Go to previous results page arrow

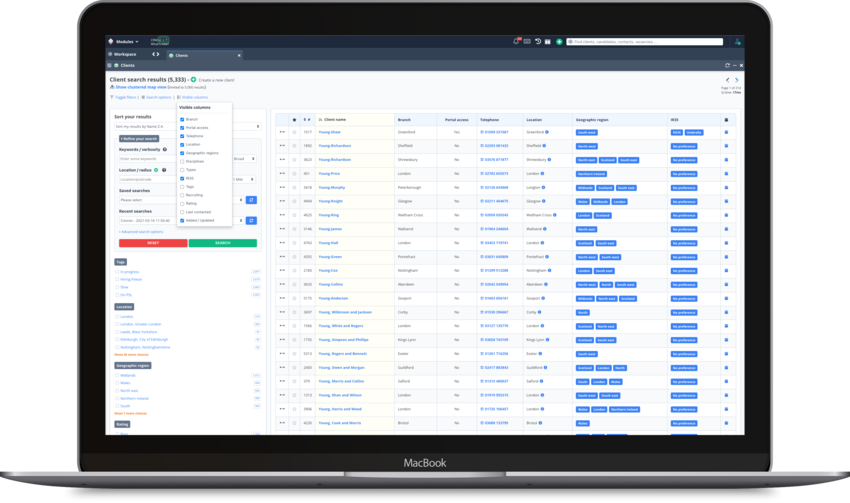point(727,80)
